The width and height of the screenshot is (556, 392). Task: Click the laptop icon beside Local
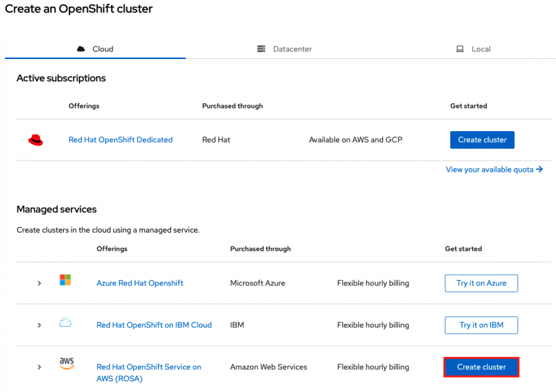pos(460,49)
